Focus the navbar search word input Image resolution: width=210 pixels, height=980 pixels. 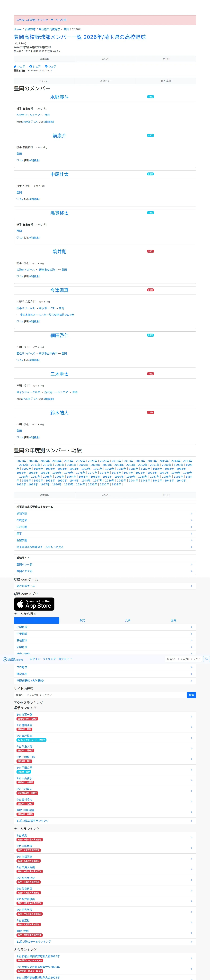tap(183, 659)
